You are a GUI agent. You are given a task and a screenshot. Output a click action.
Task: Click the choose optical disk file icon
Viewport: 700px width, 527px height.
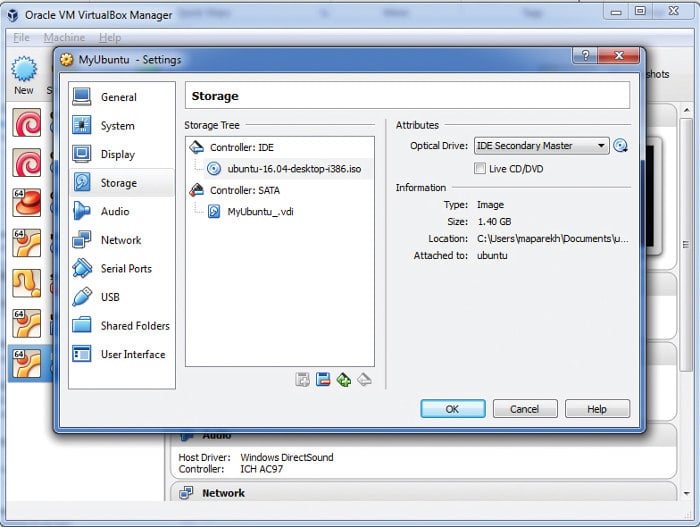tap(621, 146)
